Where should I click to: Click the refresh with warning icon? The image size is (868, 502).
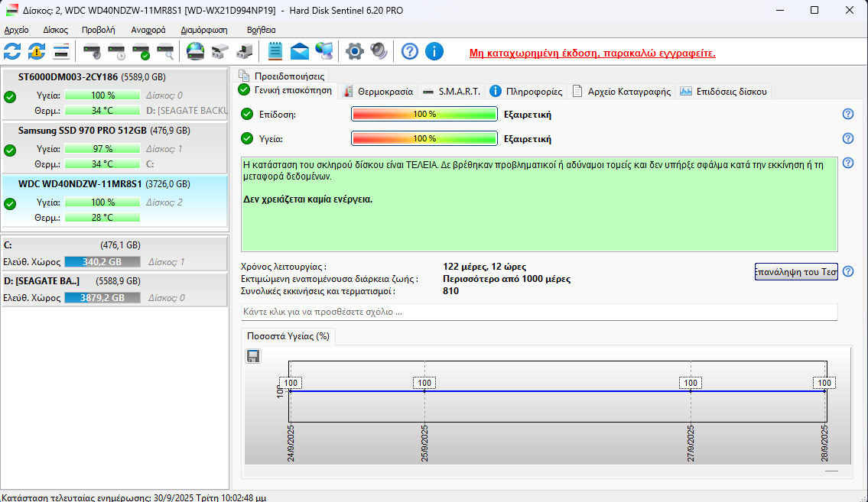point(37,51)
